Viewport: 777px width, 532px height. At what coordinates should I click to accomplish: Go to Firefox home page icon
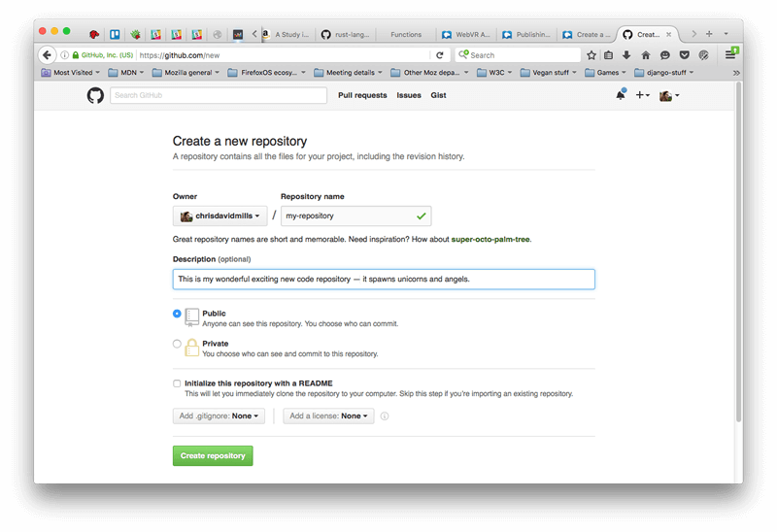click(x=646, y=55)
